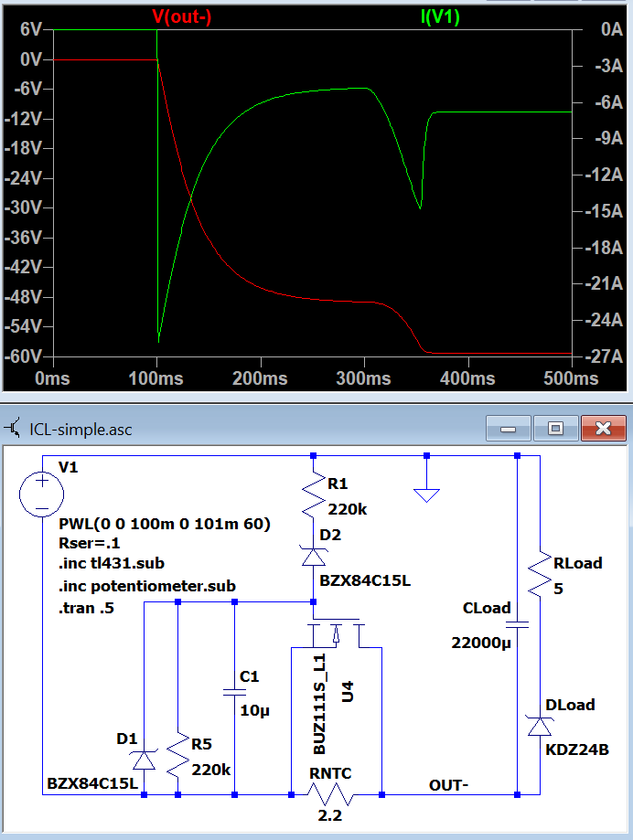Click the V1 reference designator
This screenshot has width=633, height=840.
coord(68,467)
